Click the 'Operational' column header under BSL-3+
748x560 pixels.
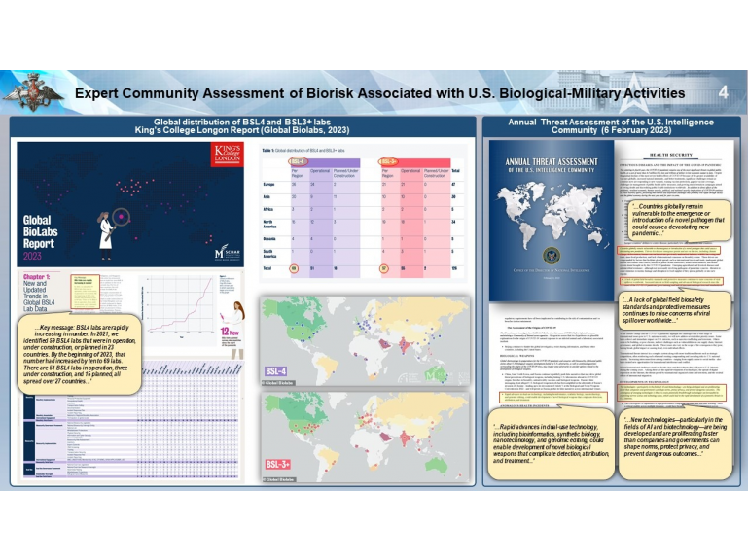[410, 171]
